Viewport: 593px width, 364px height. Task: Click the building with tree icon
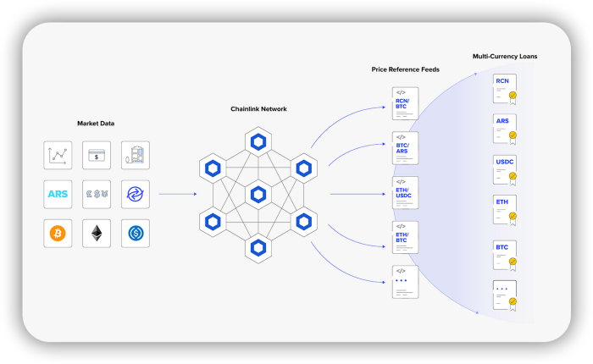pos(136,156)
